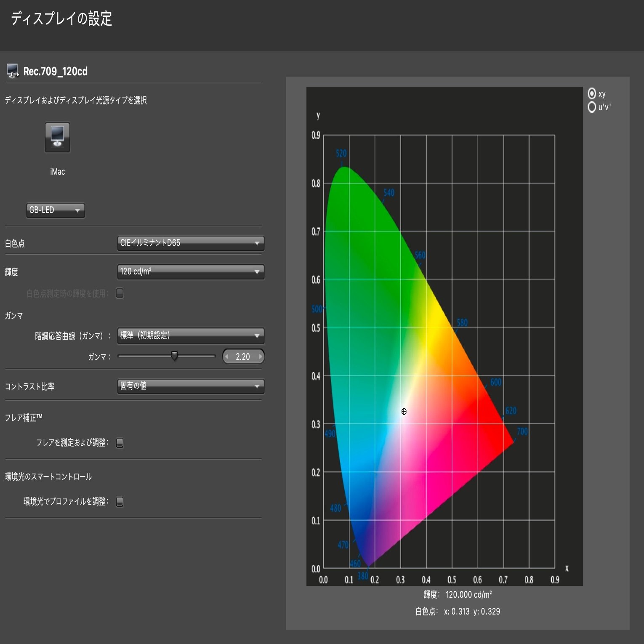Click the 520 wavelength label on diagram
The height and width of the screenshot is (644, 644).
pos(341,153)
